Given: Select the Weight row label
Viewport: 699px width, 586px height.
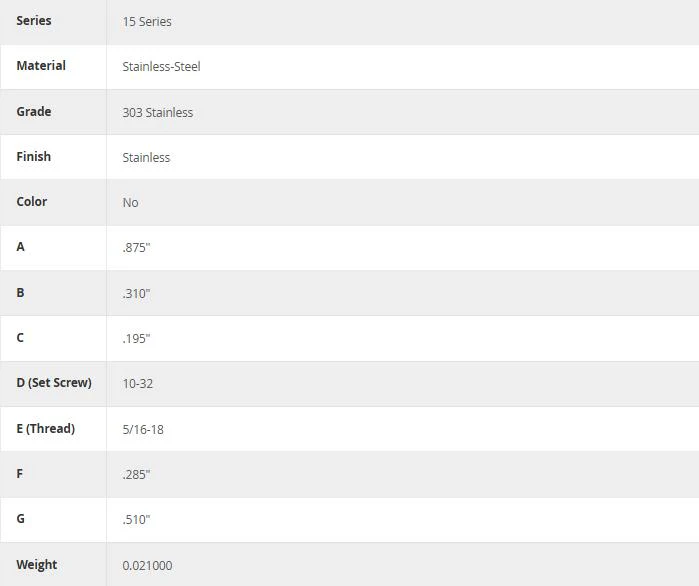Looking at the screenshot, I should 37,565.
